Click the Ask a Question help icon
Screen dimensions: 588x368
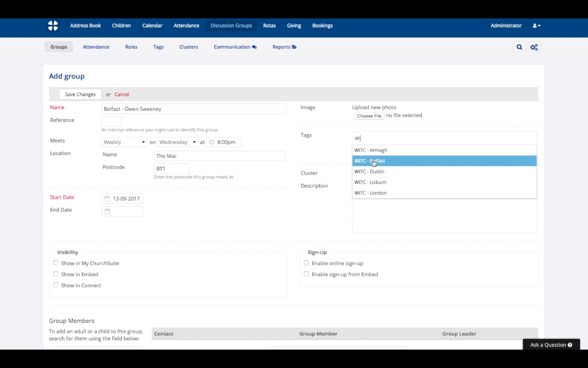[570, 345]
